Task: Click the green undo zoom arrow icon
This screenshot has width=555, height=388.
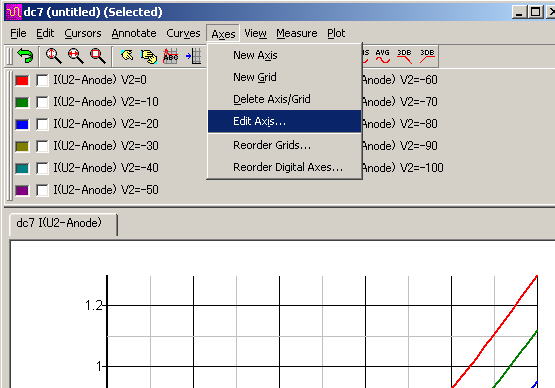Action: pyautogui.click(x=25, y=56)
